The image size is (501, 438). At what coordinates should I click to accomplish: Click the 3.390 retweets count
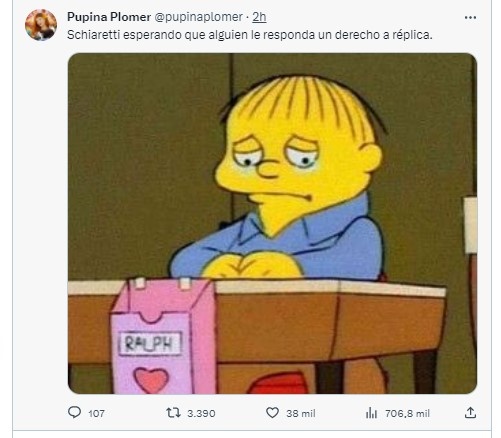point(201,413)
